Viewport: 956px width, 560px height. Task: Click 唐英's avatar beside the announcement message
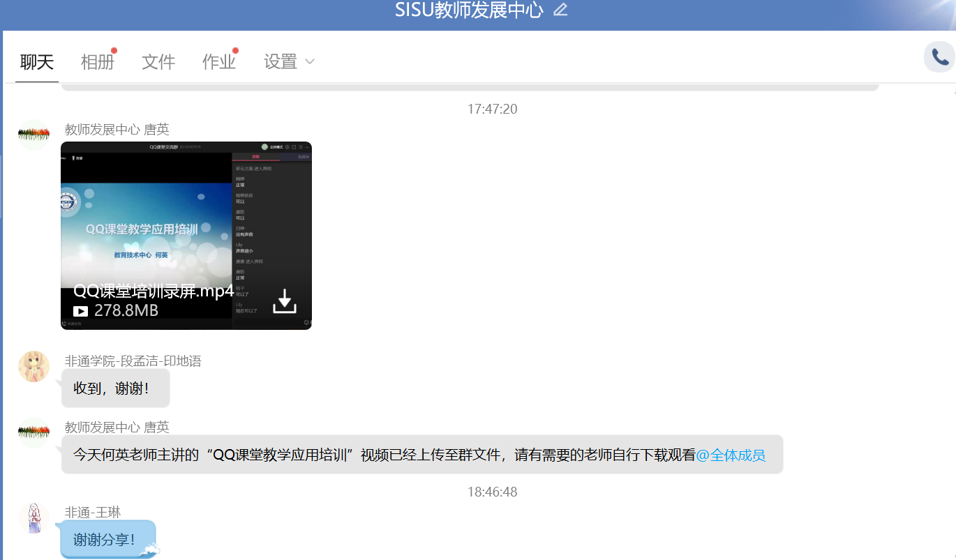click(33, 432)
